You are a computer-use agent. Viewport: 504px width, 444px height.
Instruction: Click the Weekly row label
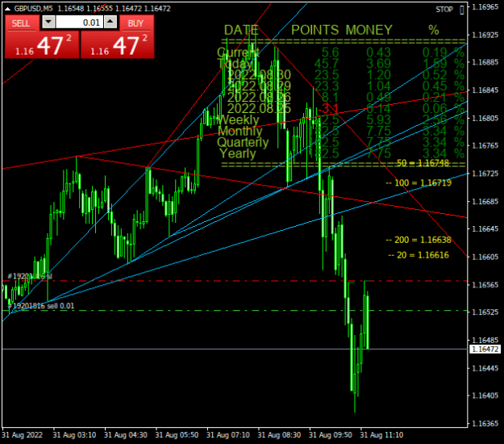click(x=240, y=119)
